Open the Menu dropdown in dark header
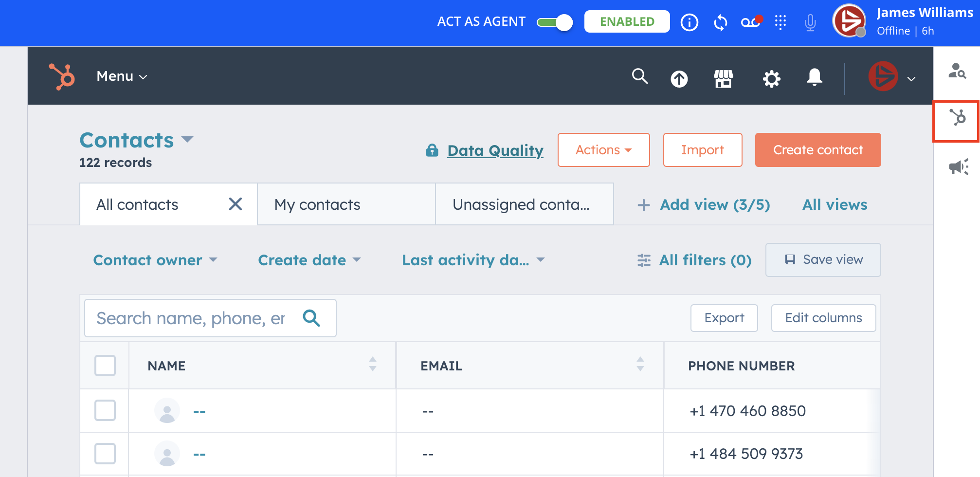This screenshot has height=477, width=980. [121, 76]
